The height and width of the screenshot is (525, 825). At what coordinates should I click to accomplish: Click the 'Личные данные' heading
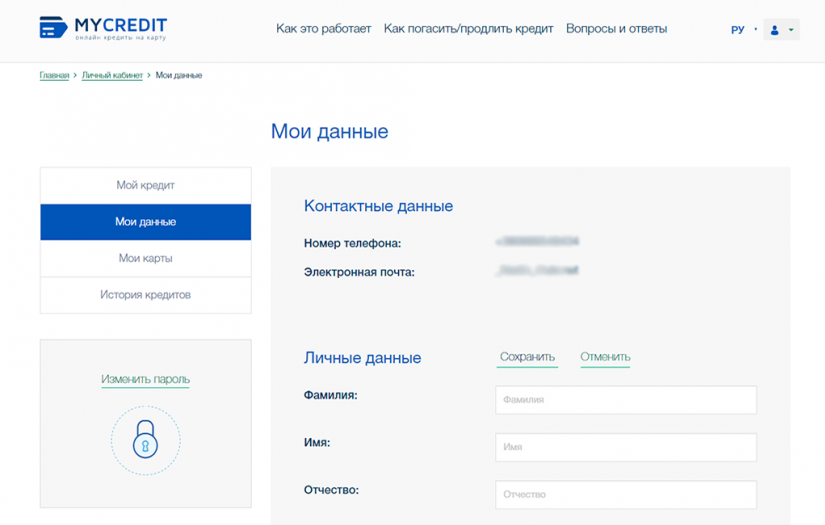pos(363,358)
